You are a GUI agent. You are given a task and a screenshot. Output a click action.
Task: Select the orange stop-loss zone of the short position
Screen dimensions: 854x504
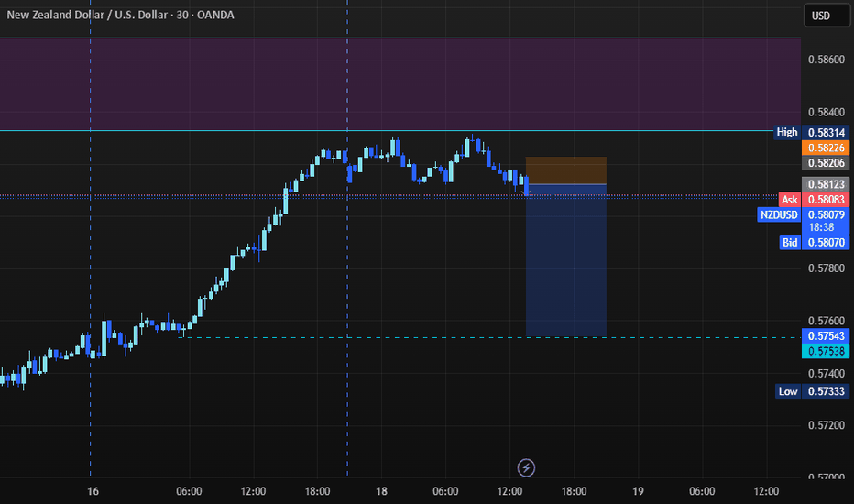(x=566, y=170)
